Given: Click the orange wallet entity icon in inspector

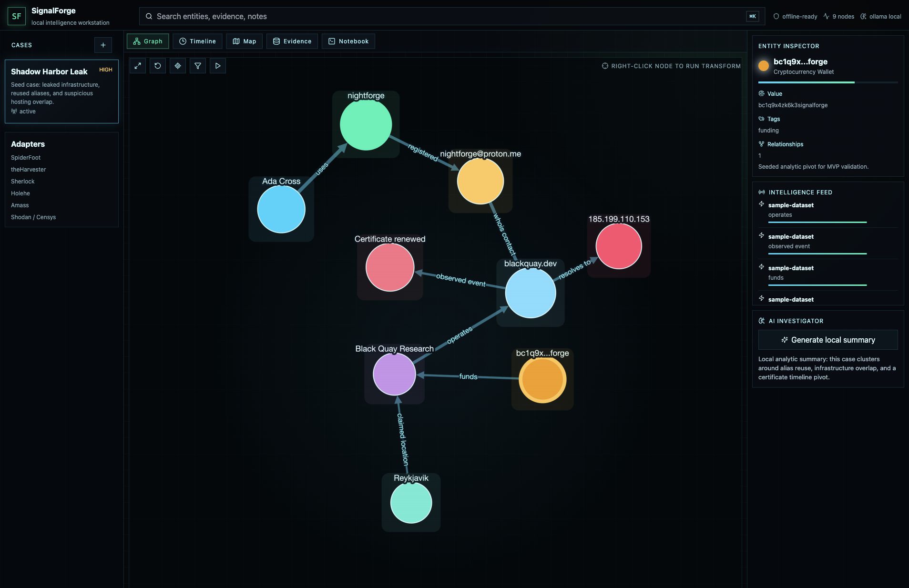Looking at the screenshot, I should pyautogui.click(x=764, y=66).
